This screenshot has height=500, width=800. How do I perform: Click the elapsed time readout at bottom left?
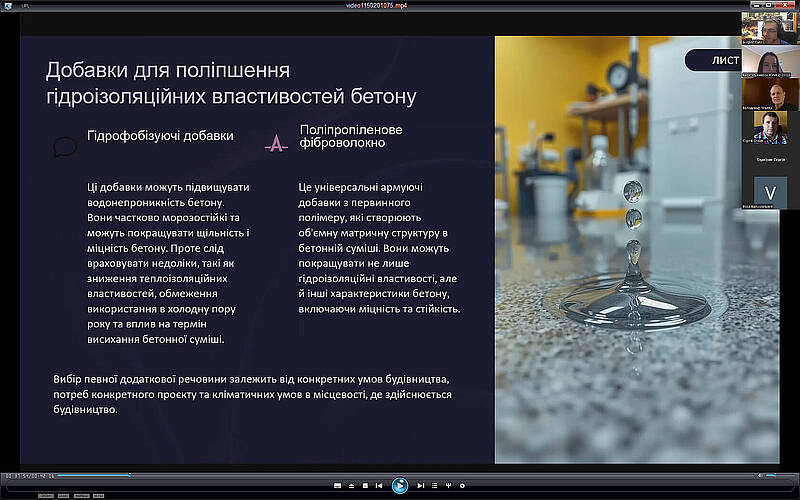(30, 476)
